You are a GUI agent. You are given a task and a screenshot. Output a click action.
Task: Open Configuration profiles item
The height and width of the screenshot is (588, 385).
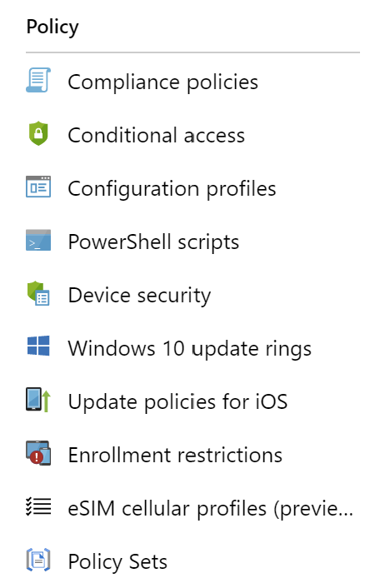tap(172, 189)
